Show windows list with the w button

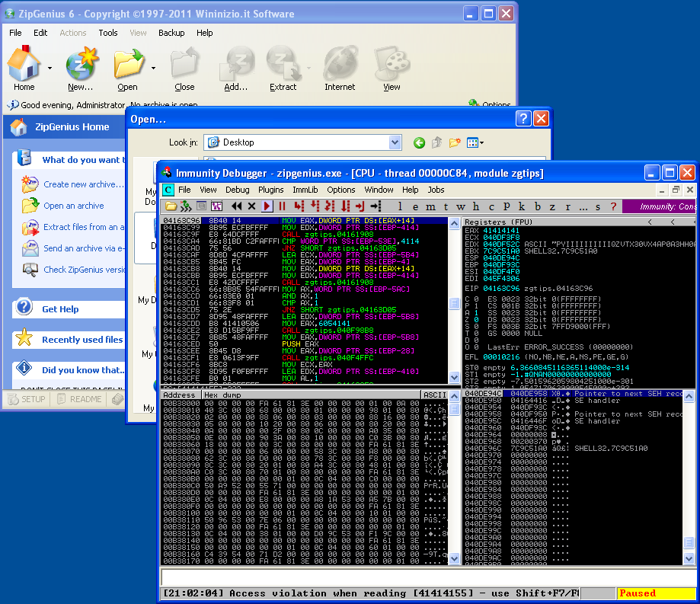pos(461,206)
